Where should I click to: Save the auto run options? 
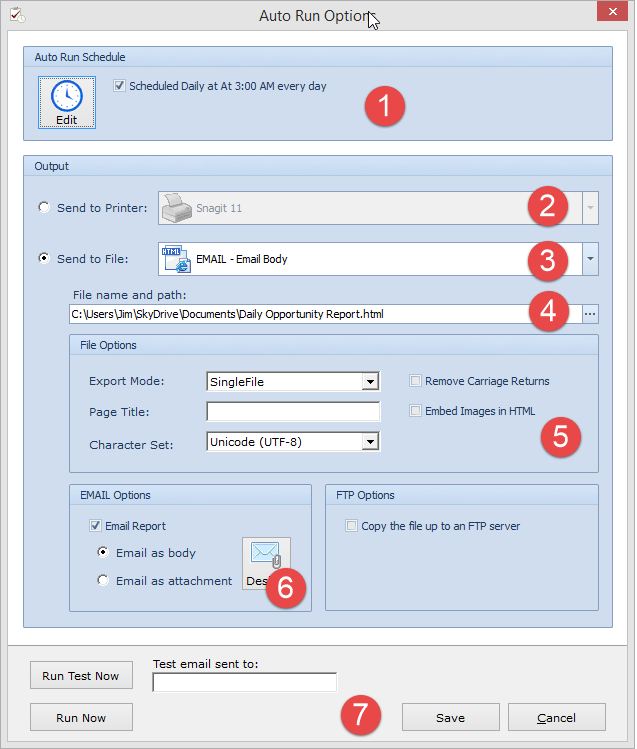click(x=450, y=717)
